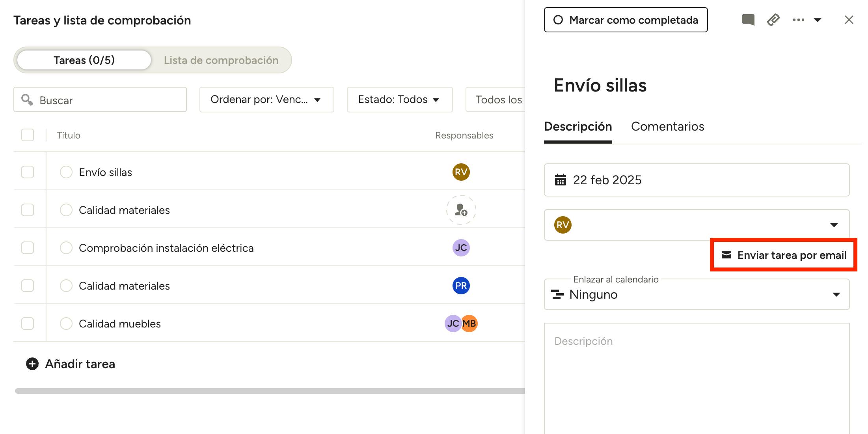Open the Ordenar por dropdown
Screen dimensions: 868x434
coord(266,99)
